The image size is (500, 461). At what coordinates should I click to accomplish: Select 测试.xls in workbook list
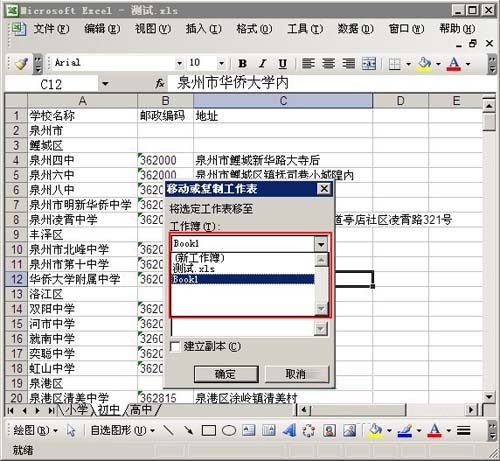[x=243, y=268]
